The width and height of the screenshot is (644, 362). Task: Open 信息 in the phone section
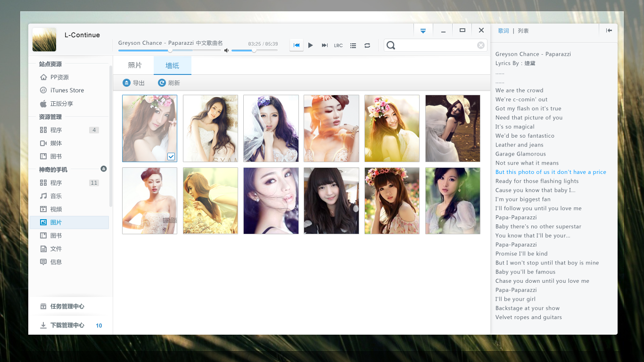pyautogui.click(x=69, y=262)
